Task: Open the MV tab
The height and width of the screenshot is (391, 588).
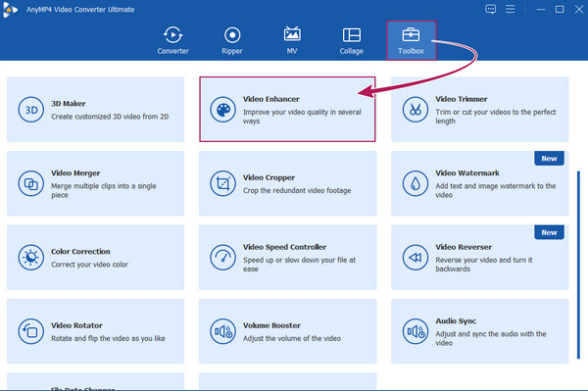Action: (292, 40)
